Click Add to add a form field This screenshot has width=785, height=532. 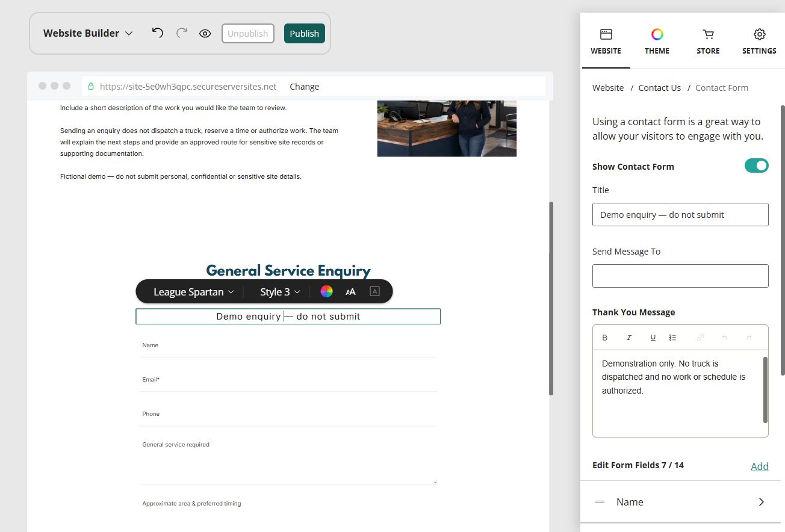pyautogui.click(x=760, y=466)
